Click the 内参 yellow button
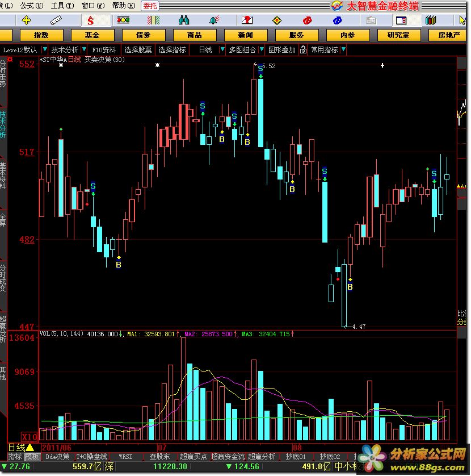The width and height of the screenshot is (471, 476). point(348,35)
